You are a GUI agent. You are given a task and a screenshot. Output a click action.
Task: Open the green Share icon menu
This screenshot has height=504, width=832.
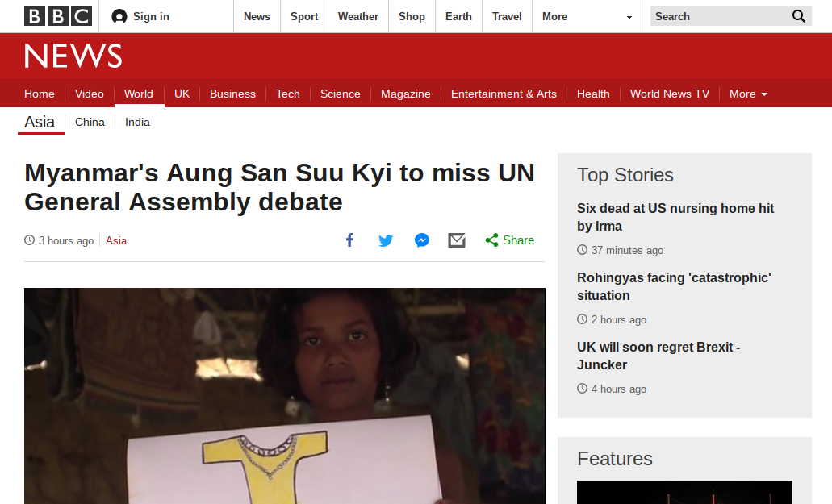click(492, 240)
